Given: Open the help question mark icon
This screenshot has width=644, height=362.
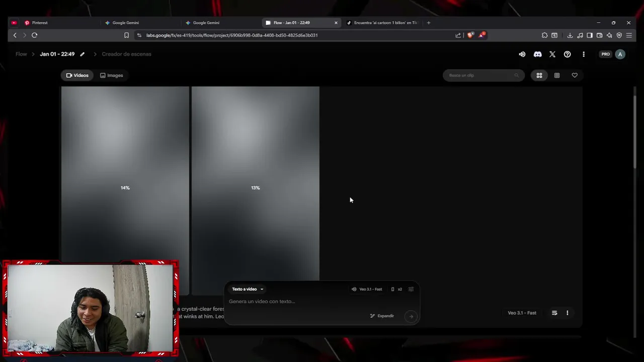Looking at the screenshot, I should [568, 54].
